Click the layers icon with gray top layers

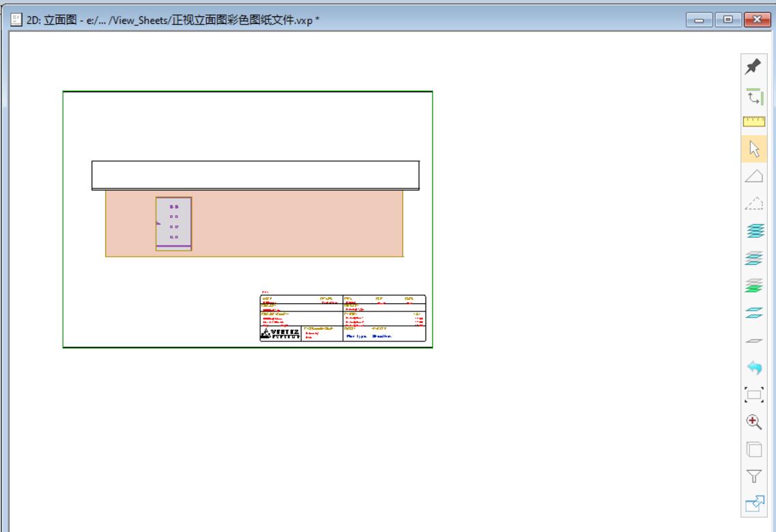click(753, 258)
